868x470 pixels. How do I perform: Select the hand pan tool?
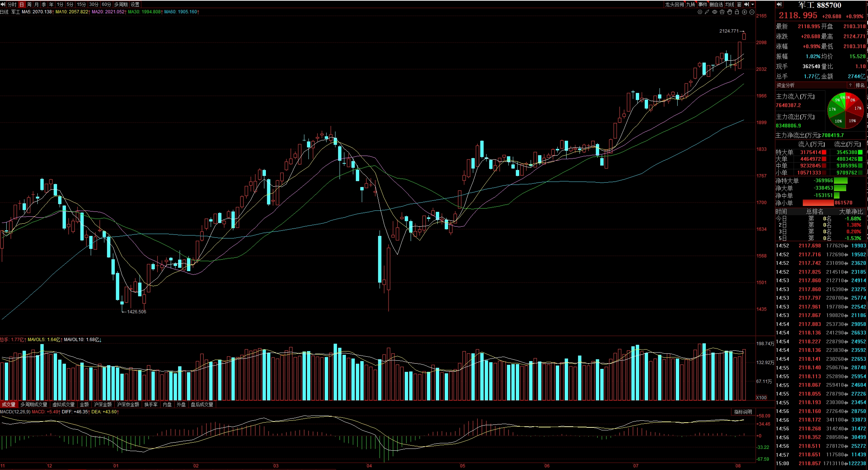730,12
